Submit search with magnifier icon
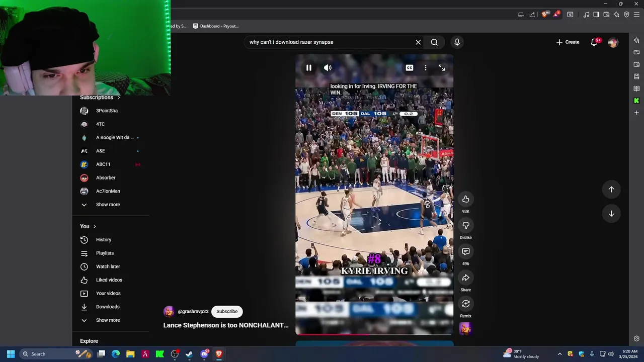Image resolution: width=644 pixels, height=362 pixels. (434, 42)
